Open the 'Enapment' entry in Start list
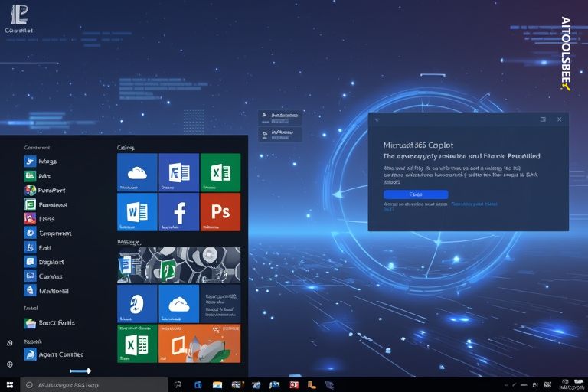The width and height of the screenshot is (588, 392). [48, 233]
